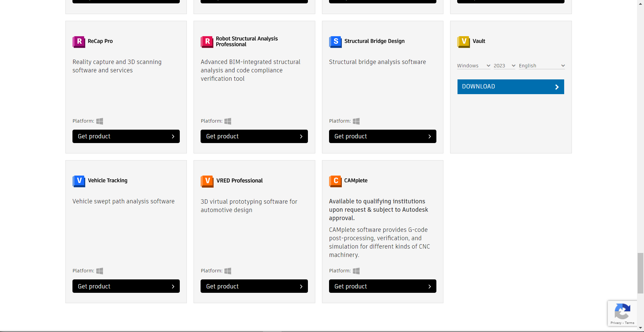The image size is (644, 332).
Task: Click the DOWNLOAD button for Vault
Action: (x=510, y=86)
